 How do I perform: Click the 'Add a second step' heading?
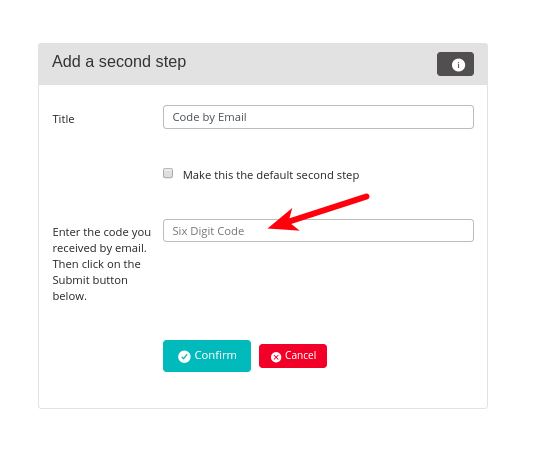[119, 62]
